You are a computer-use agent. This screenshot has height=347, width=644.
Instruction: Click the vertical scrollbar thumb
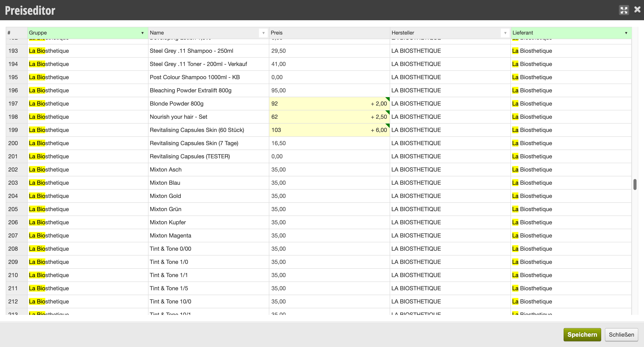[635, 184]
